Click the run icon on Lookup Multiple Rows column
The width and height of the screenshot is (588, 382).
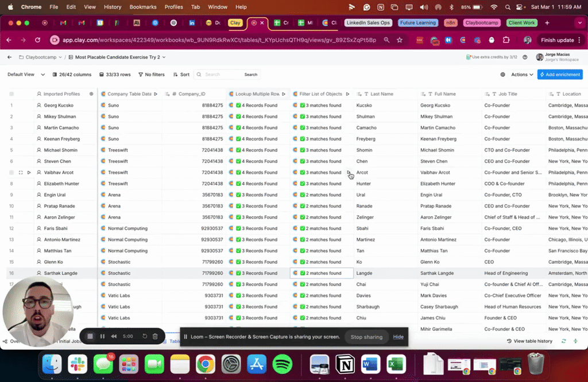tap(284, 94)
